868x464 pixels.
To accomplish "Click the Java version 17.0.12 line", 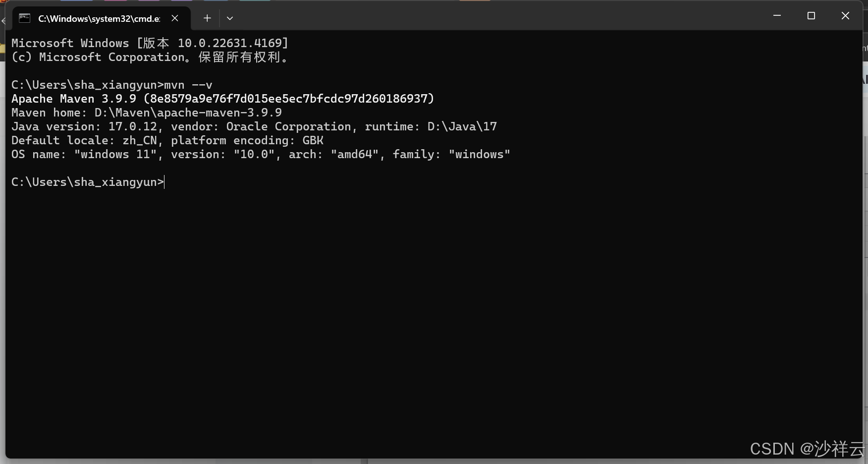I will [254, 126].
